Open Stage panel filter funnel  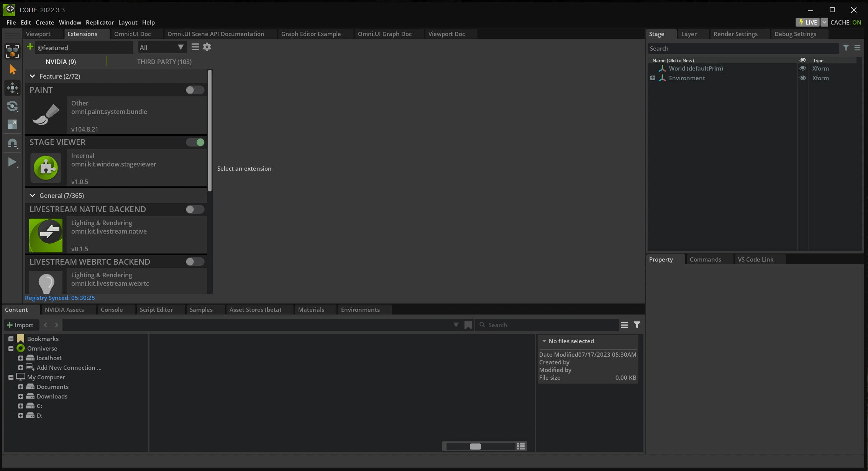pyautogui.click(x=845, y=48)
